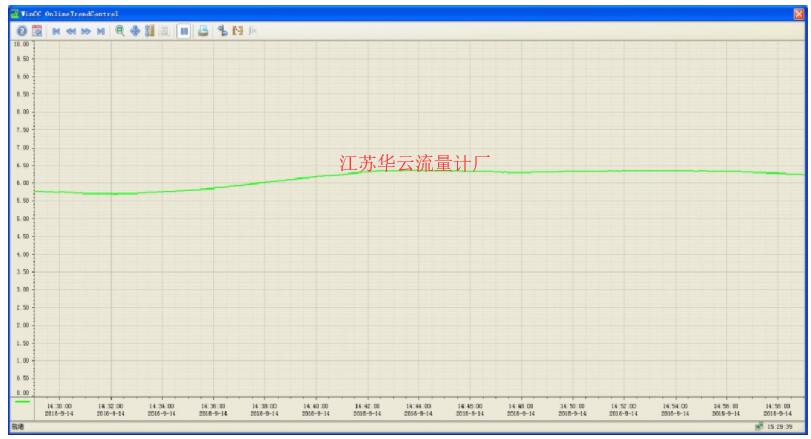Print the trend with the printer icon
This screenshot has height=439, width=811.
[x=203, y=31]
